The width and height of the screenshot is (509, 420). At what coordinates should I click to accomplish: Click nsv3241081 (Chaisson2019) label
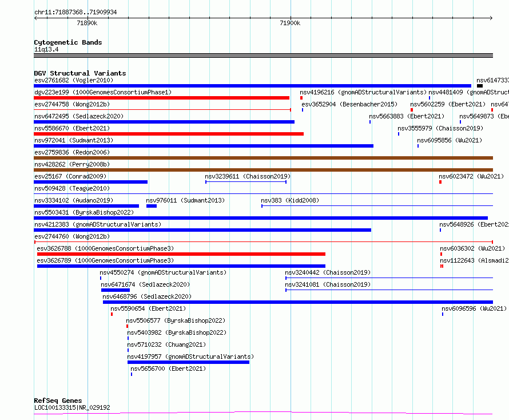click(x=328, y=284)
